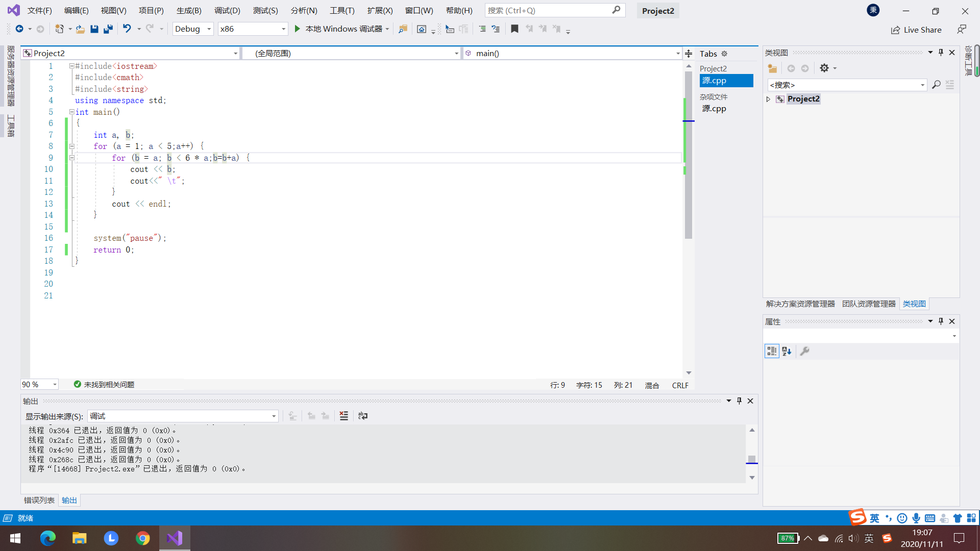The image size is (980, 551).
Task: Click the Save All icon
Action: [108, 29]
